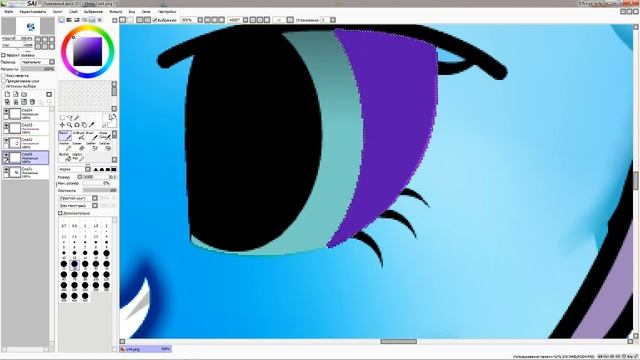Toggle the advanced brush settings checkbox

pyautogui.click(x=60, y=213)
